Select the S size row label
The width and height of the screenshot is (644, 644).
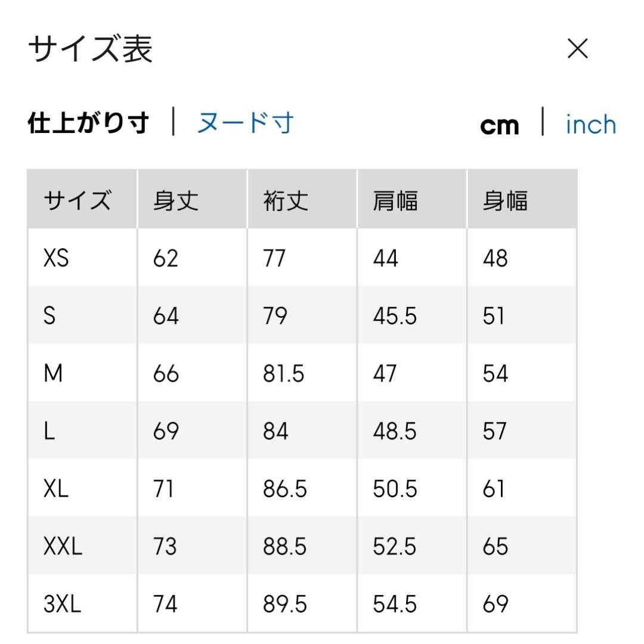click(x=49, y=316)
